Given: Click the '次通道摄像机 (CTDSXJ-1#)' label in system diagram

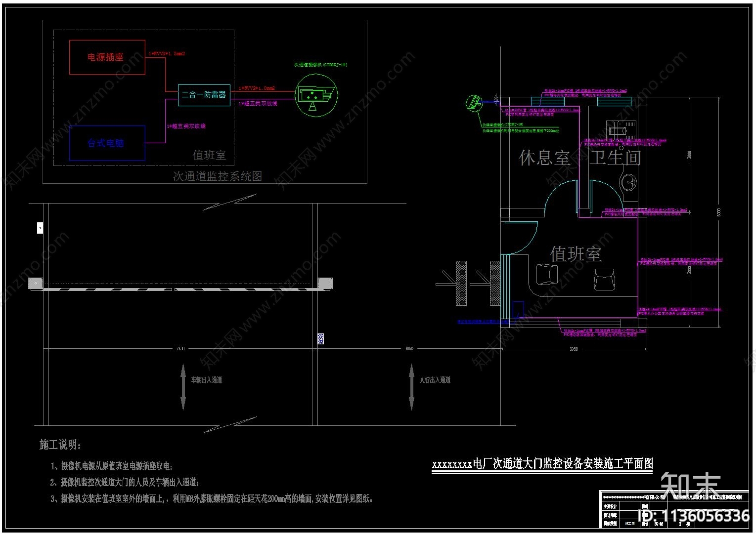Looking at the screenshot, I should (x=321, y=65).
